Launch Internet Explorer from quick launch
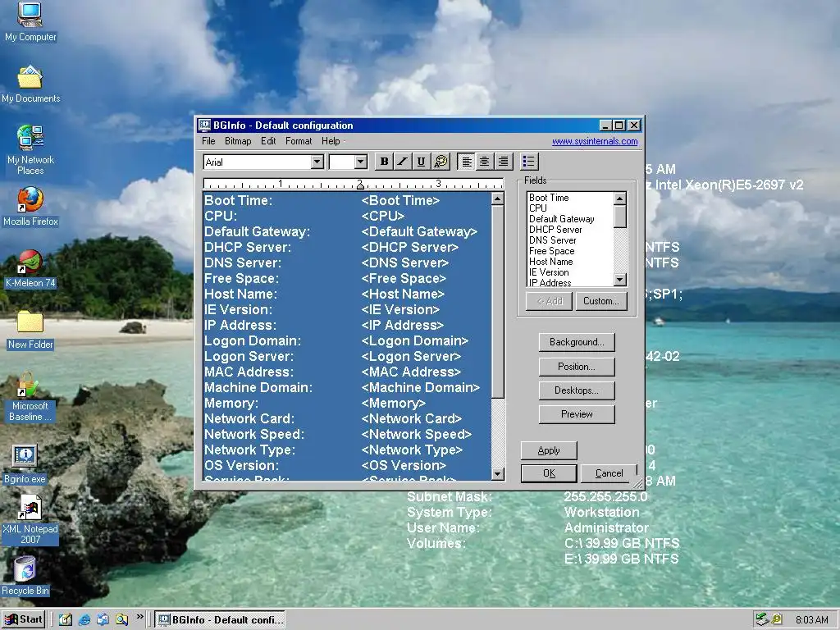Image resolution: width=840 pixels, height=630 pixels. point(84,619)
